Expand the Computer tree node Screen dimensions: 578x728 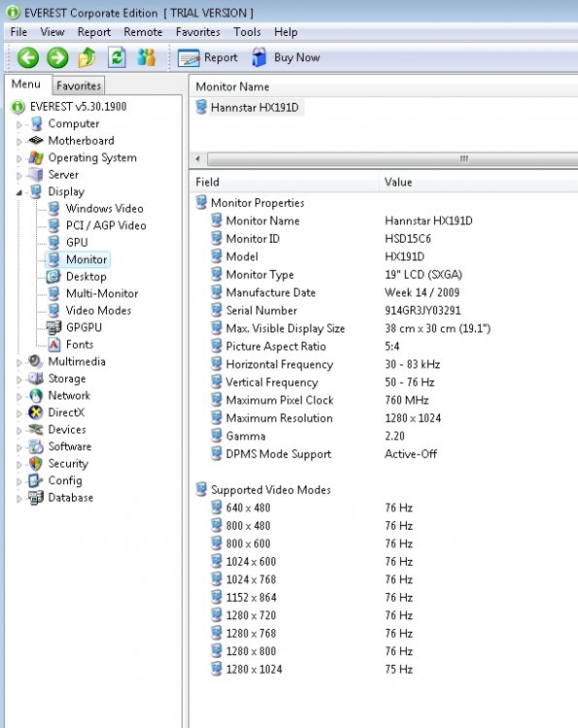(19, 124)
